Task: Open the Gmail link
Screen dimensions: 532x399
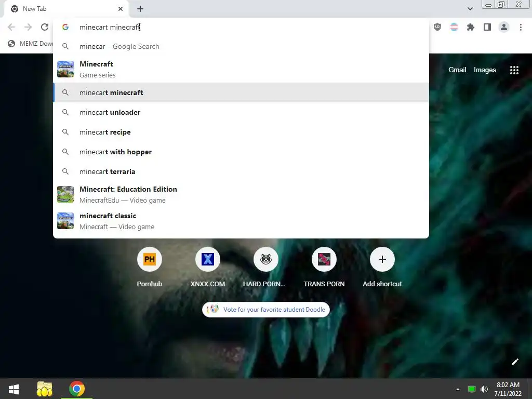Action: click(x=457, y=70)
